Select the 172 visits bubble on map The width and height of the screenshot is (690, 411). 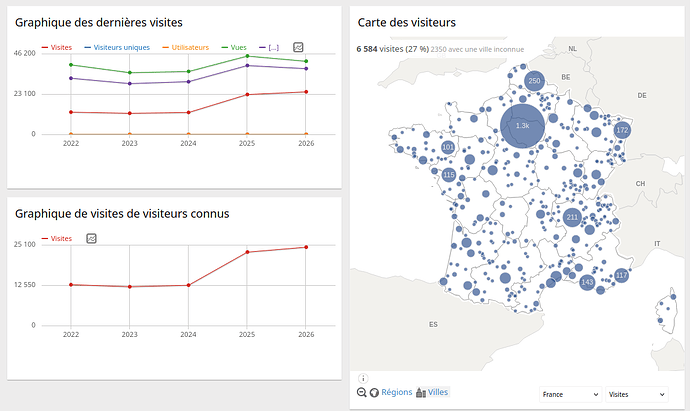tap(622, 130)
